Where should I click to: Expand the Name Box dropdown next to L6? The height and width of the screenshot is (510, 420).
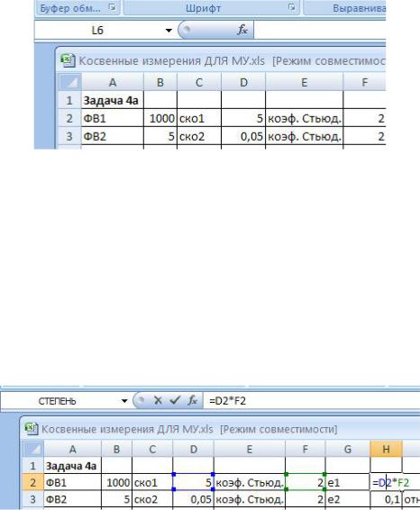pos(169,31)
